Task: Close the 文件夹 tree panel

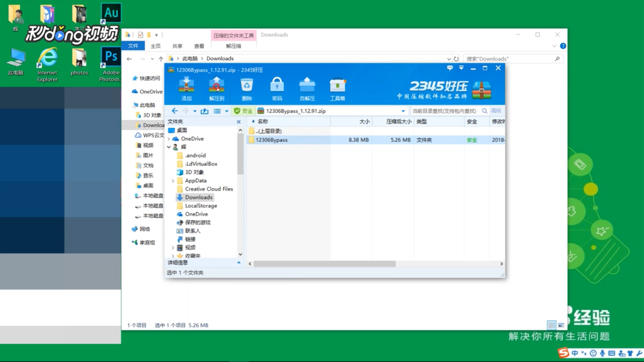Action: pos(239,122)
